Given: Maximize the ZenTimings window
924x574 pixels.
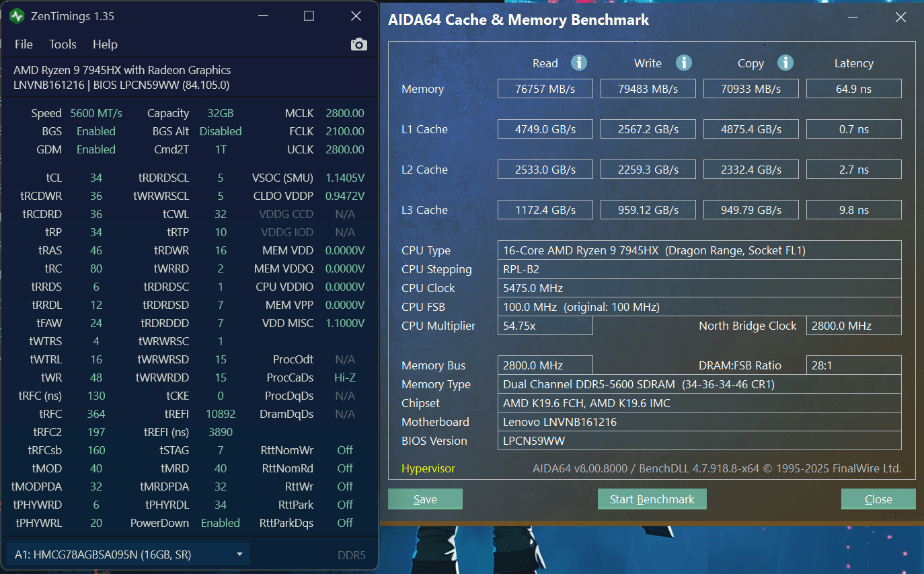Looking at the screenshot, I should point(309,16).
